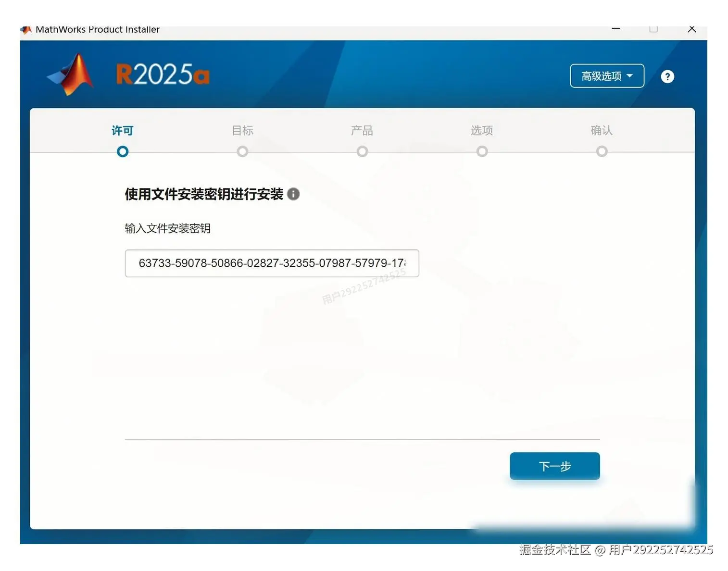Click the step progress line between 许可 and 目标
Viewport: 728px width, 571px height.
[x=182, y=151]
